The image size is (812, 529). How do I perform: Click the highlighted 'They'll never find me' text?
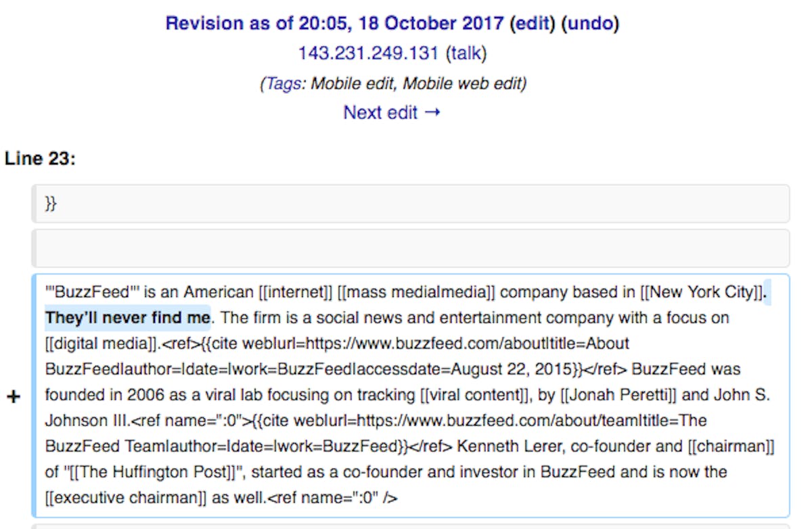tap(128, 317)
